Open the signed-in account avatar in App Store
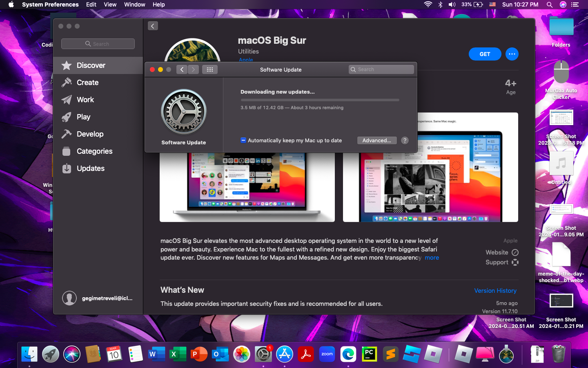 [x=69, y=298]
